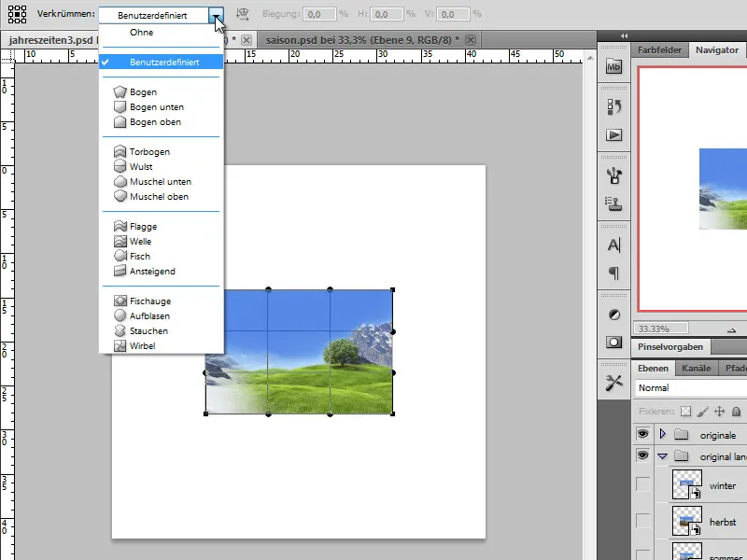Image resolution: width=747 pixels, height=560 pixels.
Task: Open the Brush panel icon
Action: (613, 175)
